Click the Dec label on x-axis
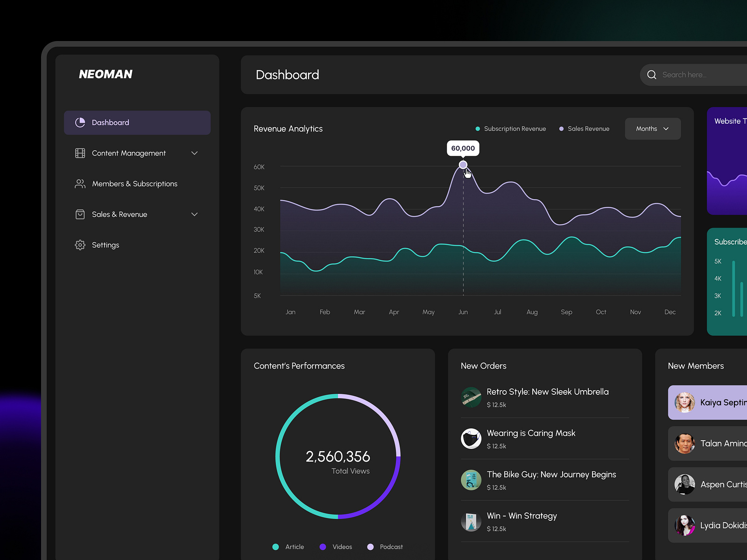Image resolution: width=747 pixels, height=560 pixels. 670,312
